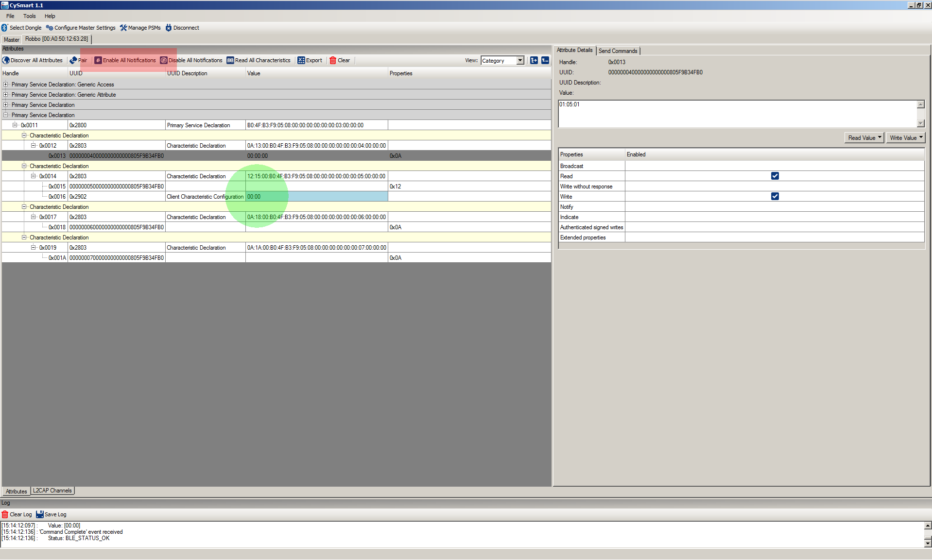Open the Manage PSMs tool
This screenshot has width=932, height=560.
coord(140,28)
